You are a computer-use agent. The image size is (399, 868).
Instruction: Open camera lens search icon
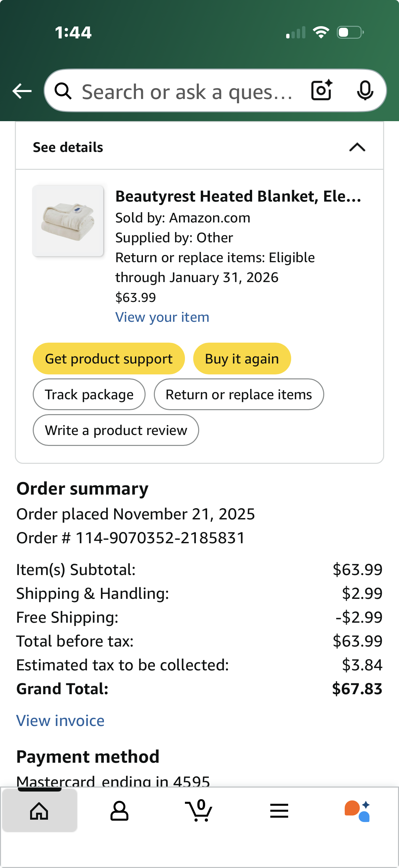(x=322, y=90)
